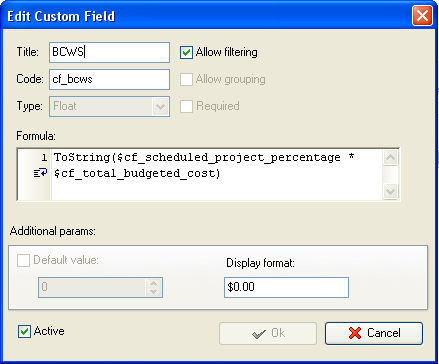The image size is (439, 364).
Task: Close the Edit Custom Field dialog
Action: click(422, 16)
